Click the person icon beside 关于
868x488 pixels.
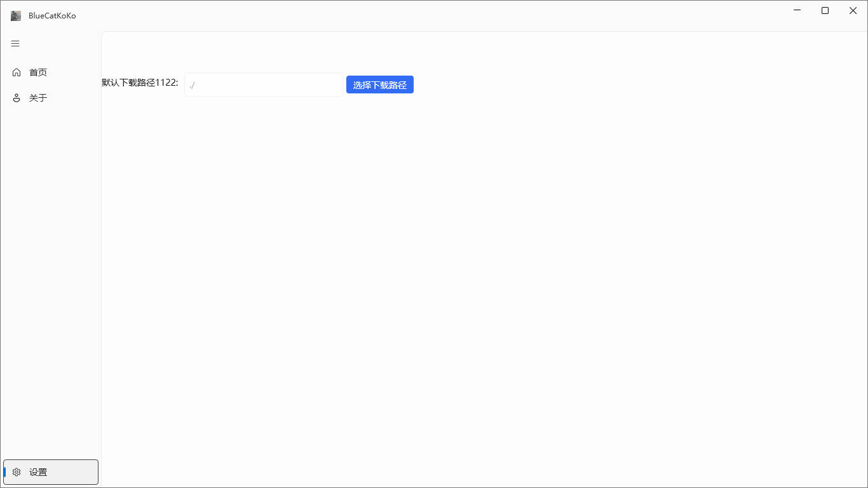click(x=17, y=98)
